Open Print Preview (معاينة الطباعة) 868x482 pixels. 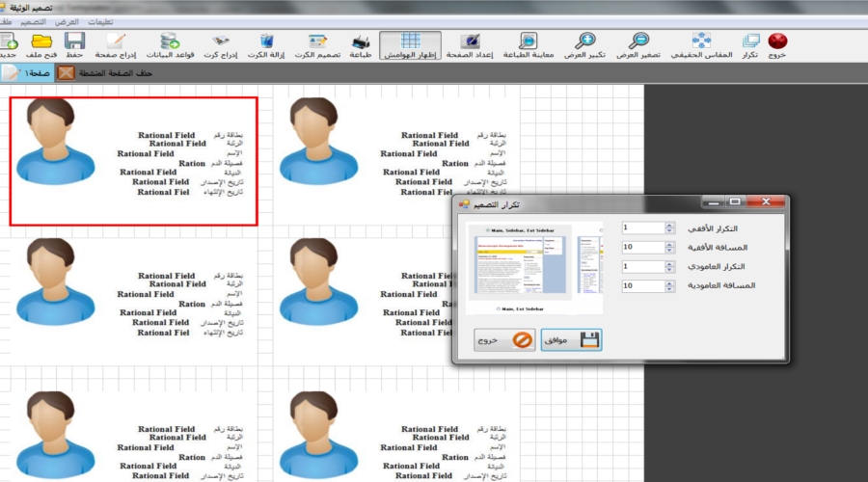pos(529,40)
